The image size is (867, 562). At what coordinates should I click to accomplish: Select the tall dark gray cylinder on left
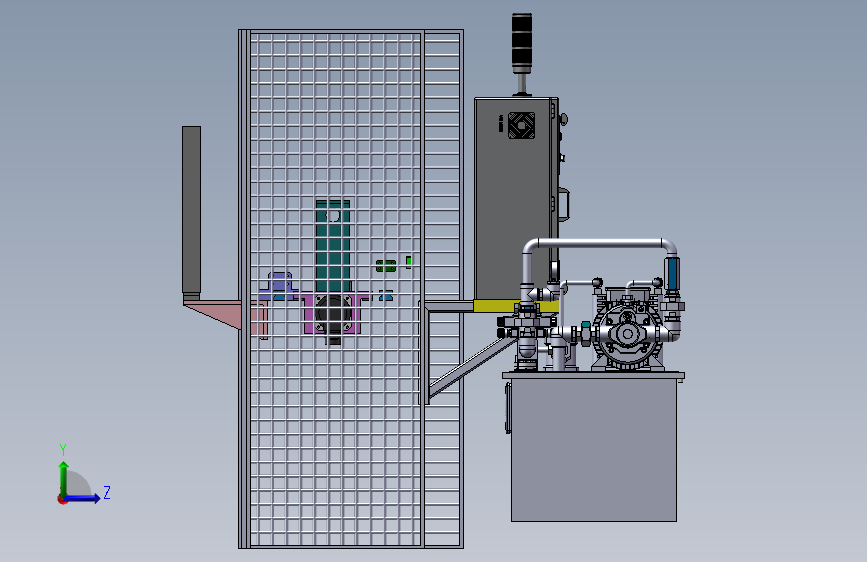pyautogui.click(x=191, y=212)
